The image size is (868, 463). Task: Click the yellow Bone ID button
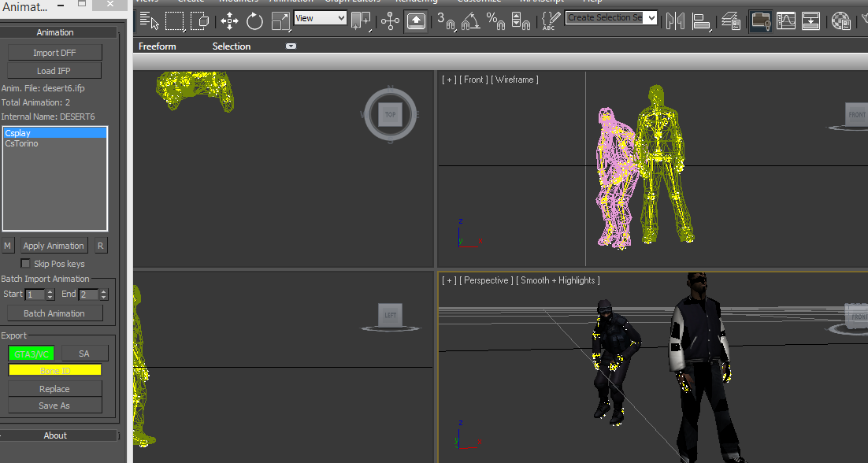click(x=55, y=370)
